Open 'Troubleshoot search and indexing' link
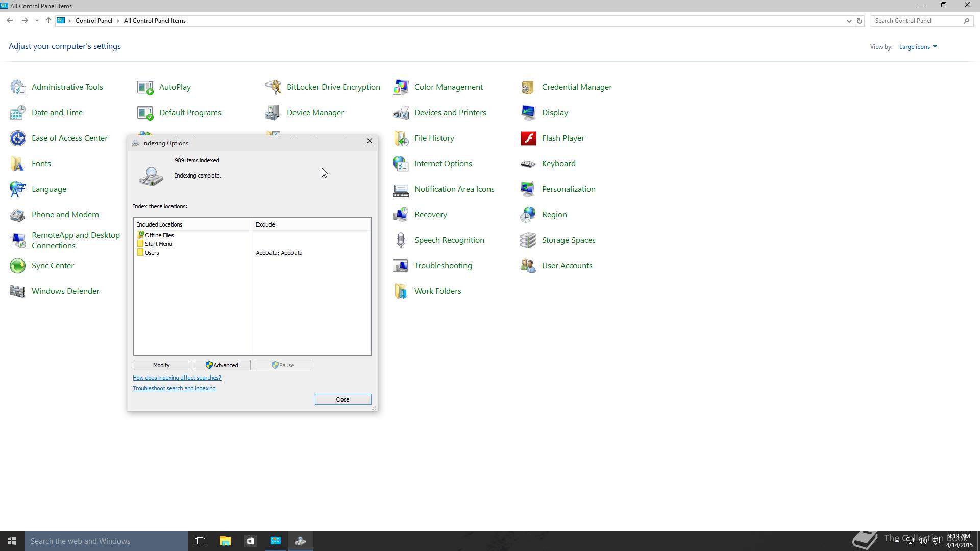Image resolution: width=980 pixels, height=551 pixels. click(x=174, y=388)
